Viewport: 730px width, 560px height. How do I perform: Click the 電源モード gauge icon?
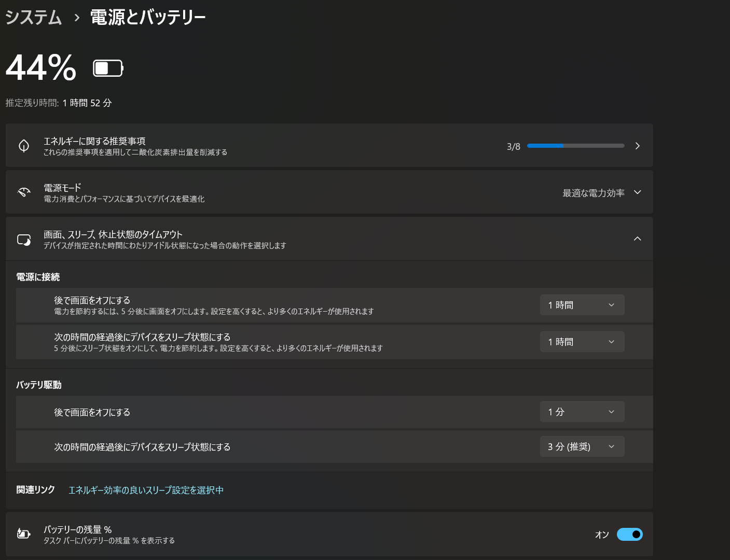[24, 192]
